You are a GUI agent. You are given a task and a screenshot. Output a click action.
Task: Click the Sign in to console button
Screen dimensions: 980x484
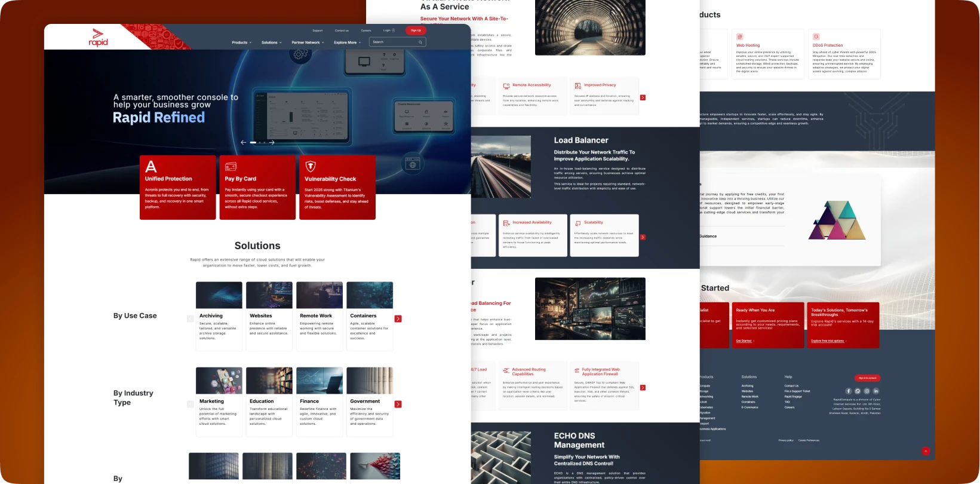point(868,378)
